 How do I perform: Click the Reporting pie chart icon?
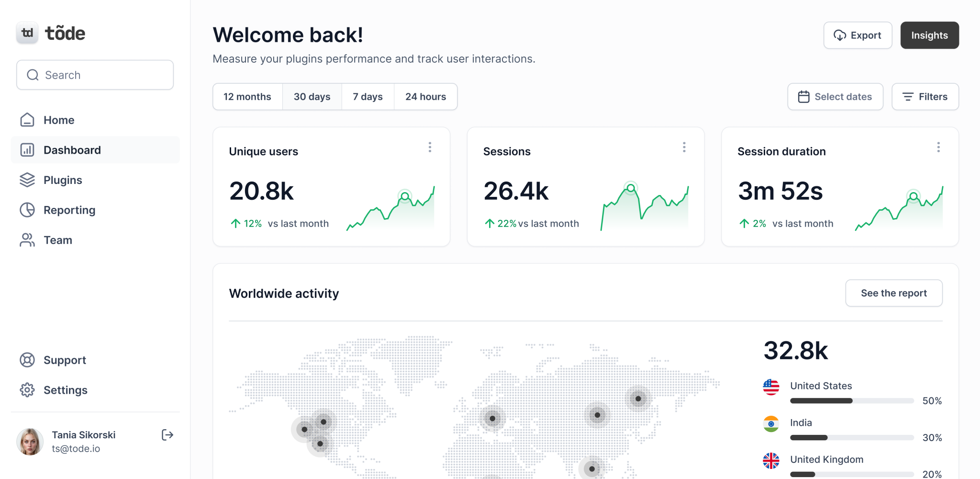coord(27,210)
